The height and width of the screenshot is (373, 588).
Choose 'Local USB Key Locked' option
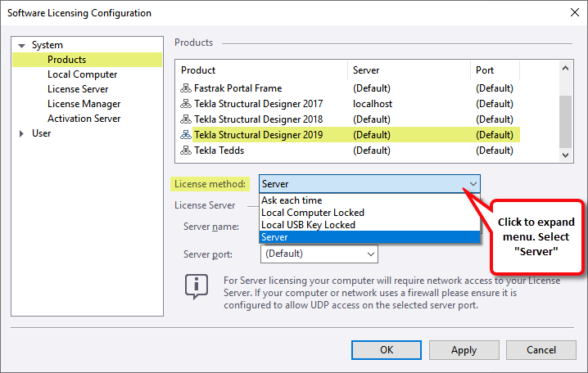click(x=308, y=225)
